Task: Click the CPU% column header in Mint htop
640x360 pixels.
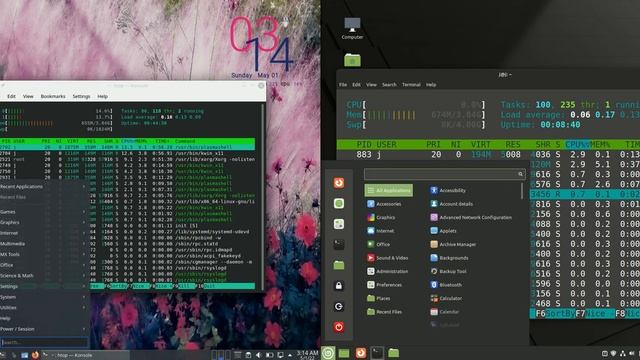Action: 577,144
